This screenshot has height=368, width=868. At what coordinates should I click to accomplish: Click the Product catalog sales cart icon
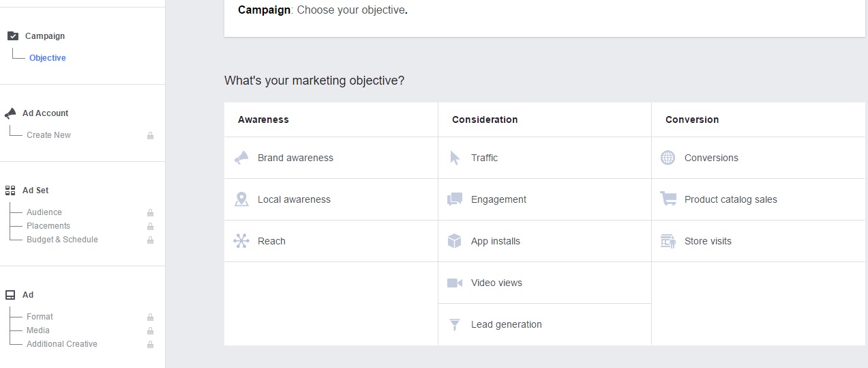[668, 199]
